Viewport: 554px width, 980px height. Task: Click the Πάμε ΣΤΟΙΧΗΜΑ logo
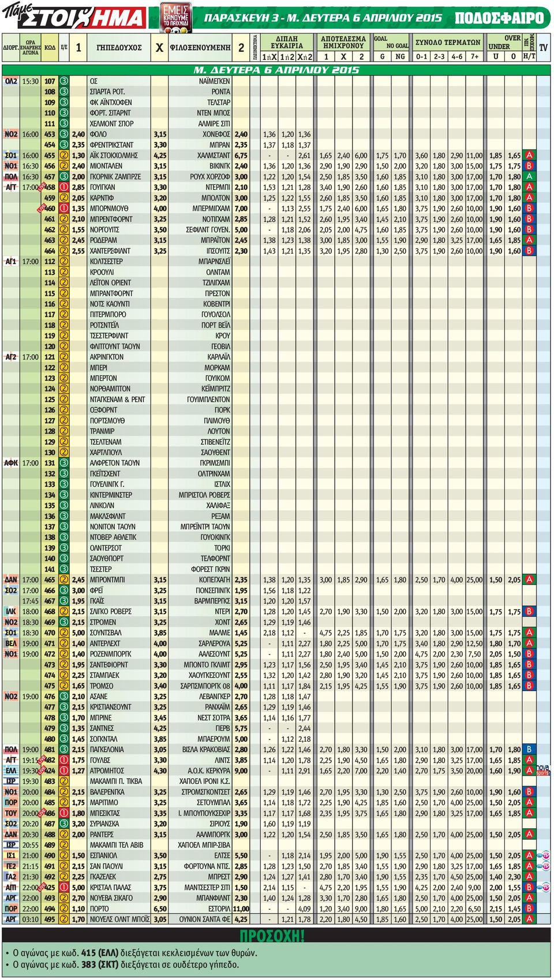click(x=74, y=15)
